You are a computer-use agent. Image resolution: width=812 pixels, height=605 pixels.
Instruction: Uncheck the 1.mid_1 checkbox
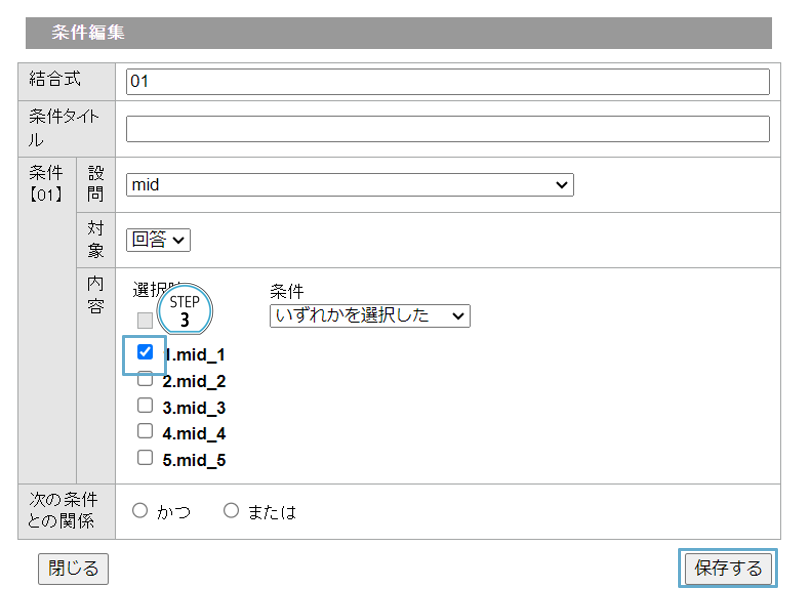click(x=145, y=353)
